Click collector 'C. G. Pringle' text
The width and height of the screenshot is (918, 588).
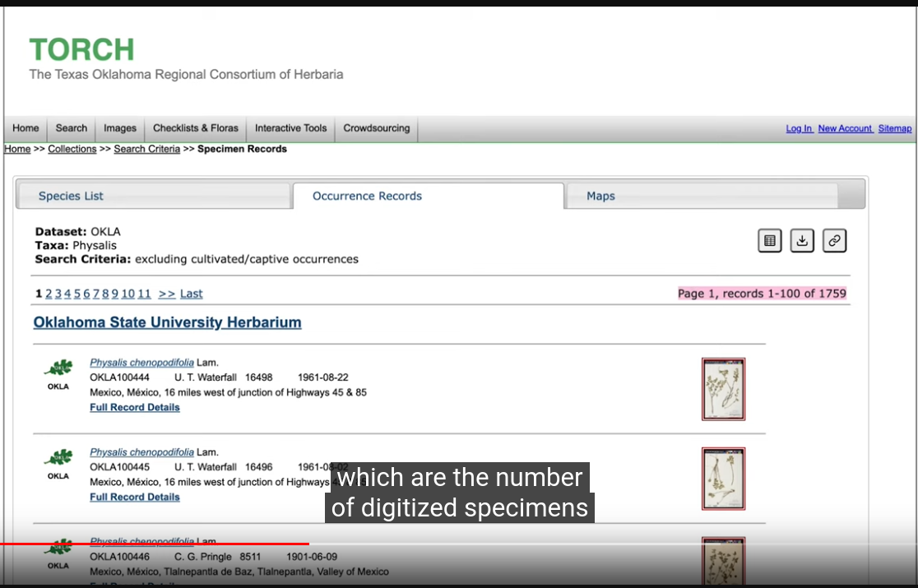point(203,557)
